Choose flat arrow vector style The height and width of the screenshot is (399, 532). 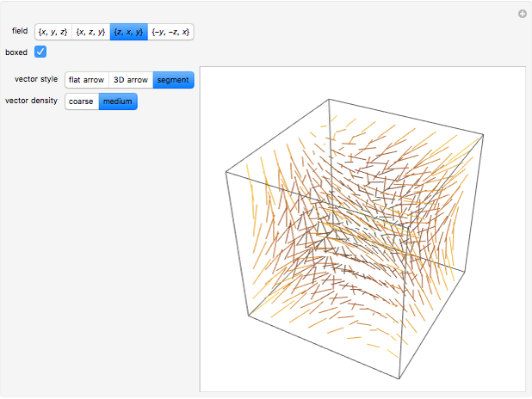tap(87, 80)
